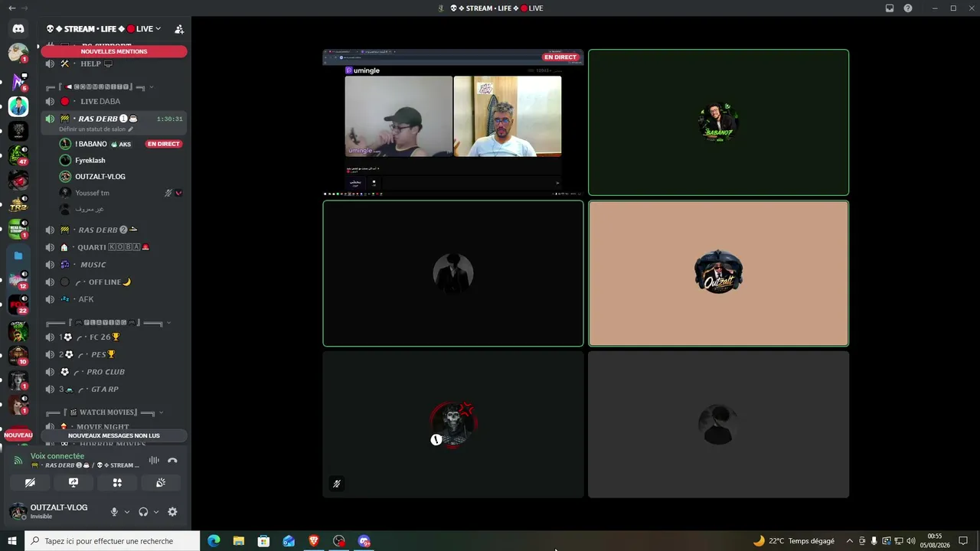This screenshot has height=551, width=980.
Task: Open Discord help question mark icon
Action: (x=908, y=8)
